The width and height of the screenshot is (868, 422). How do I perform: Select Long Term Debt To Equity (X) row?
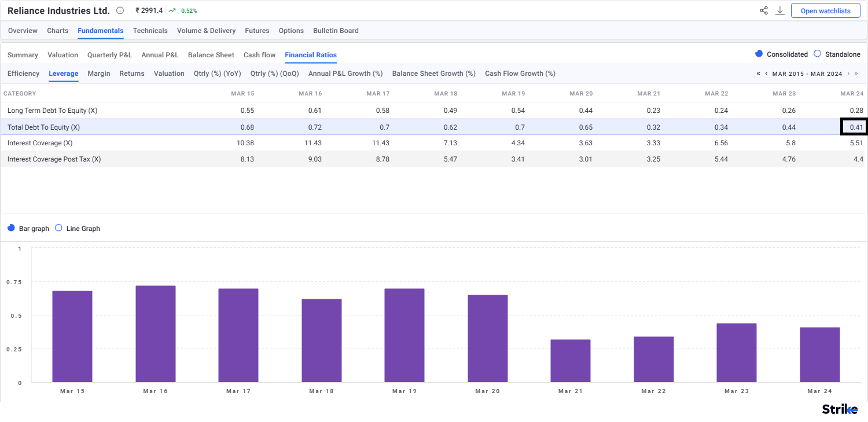pyautogui.click(x=434, y=110)
